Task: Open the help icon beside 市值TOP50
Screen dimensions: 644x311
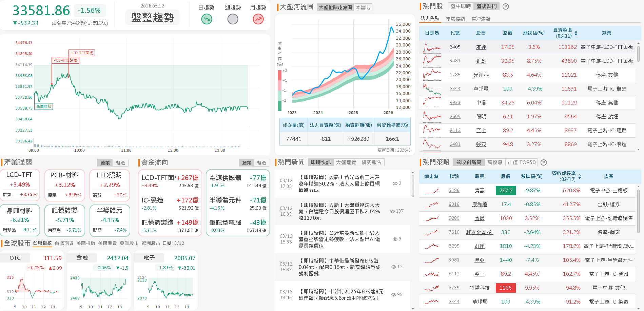Action: coord(544,162)
